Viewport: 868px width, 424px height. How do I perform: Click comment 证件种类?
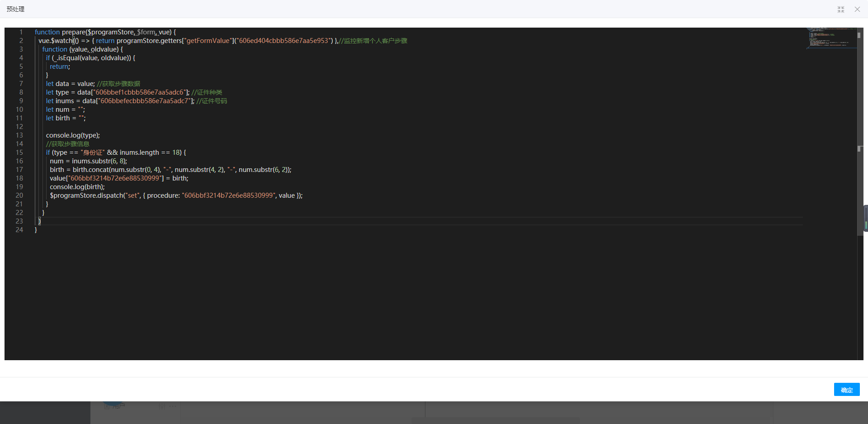click(x=207, y=92)
